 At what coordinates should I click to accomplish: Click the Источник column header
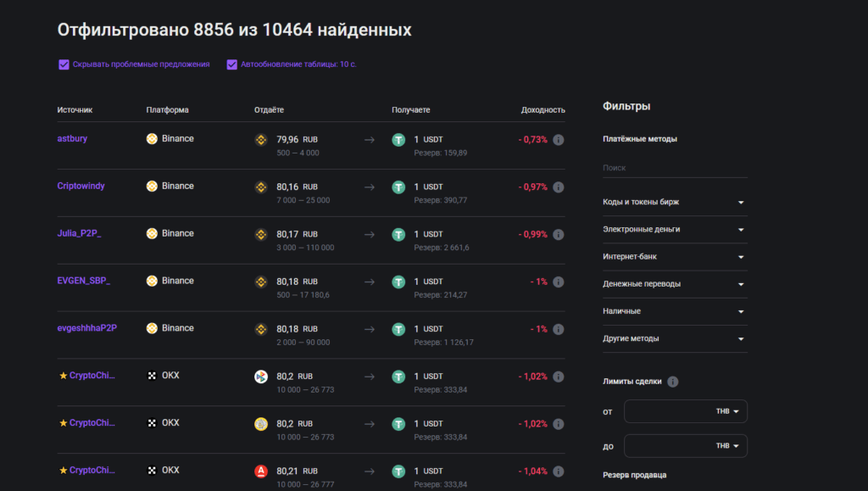pyautogui.click(x=75, y=110)
